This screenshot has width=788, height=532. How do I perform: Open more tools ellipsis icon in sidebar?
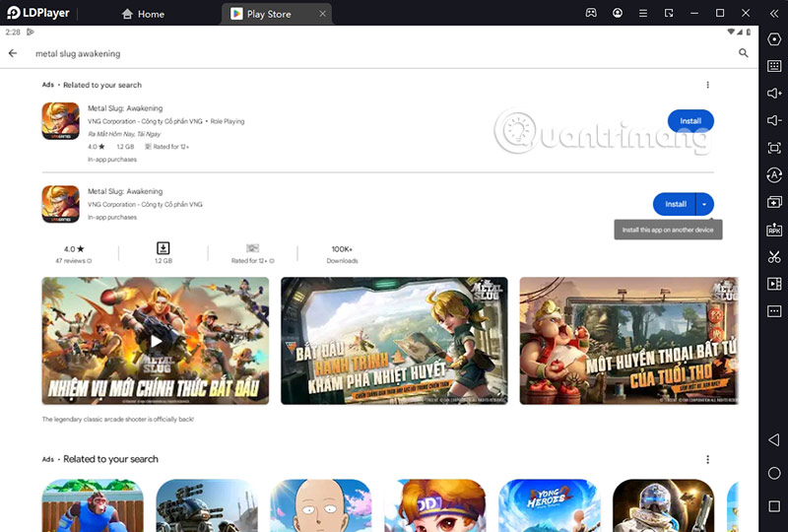(774, 311)
